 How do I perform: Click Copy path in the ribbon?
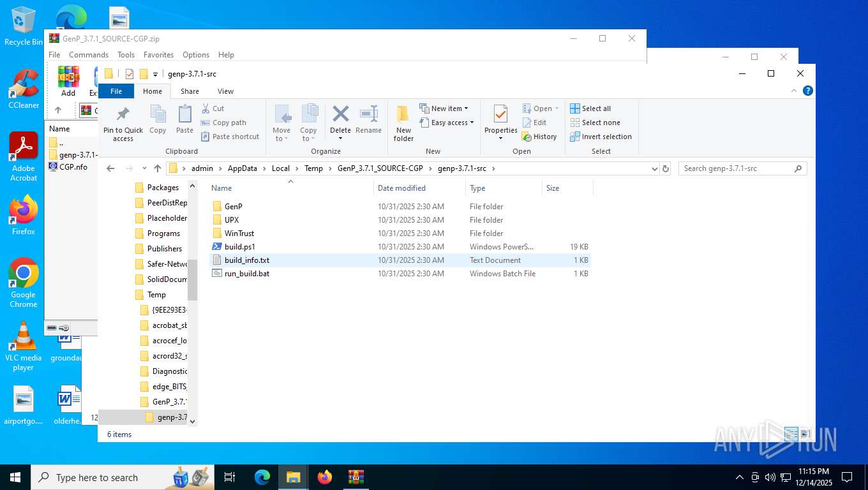pos(223,122)
